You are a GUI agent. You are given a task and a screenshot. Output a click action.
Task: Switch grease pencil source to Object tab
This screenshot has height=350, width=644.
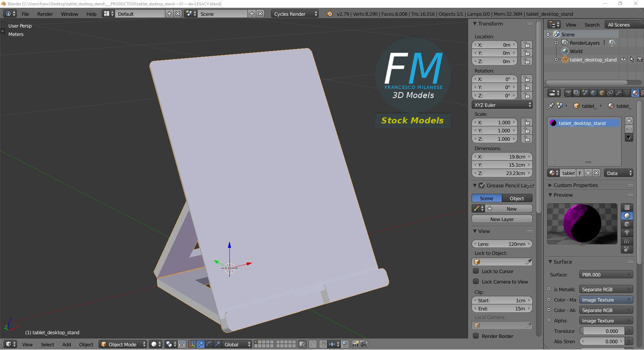click(517, 198)
